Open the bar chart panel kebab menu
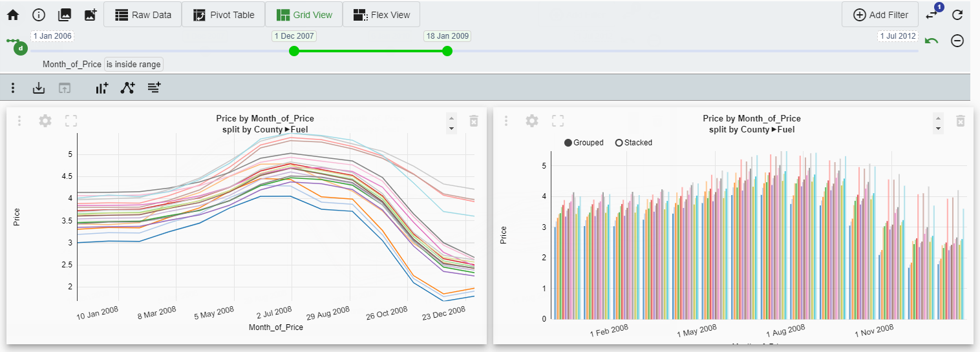Viewport: 980px width, 352px height. (x=506, y=121)
